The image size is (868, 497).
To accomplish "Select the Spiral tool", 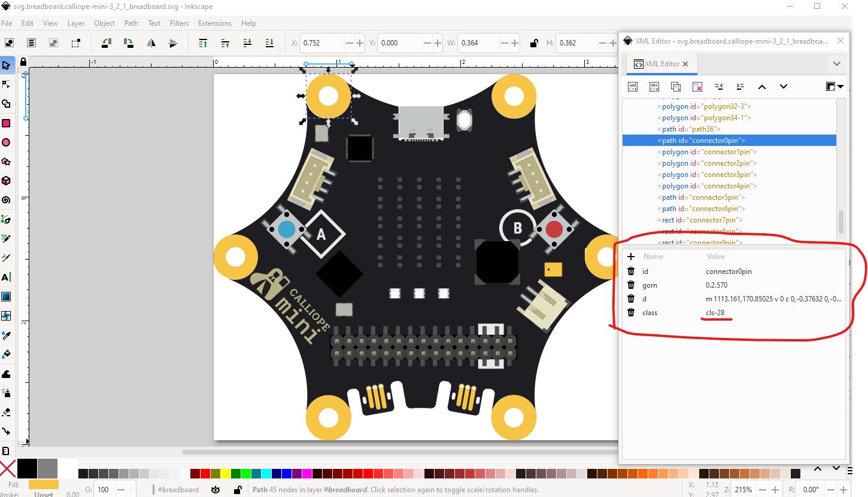I will pyautogui.click(x=6, y=200).
